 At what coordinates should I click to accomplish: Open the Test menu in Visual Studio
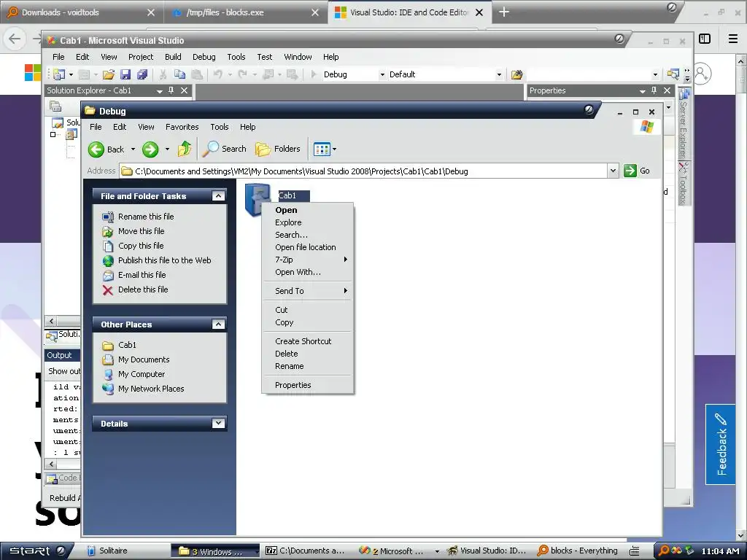click(x=264, y=57)
